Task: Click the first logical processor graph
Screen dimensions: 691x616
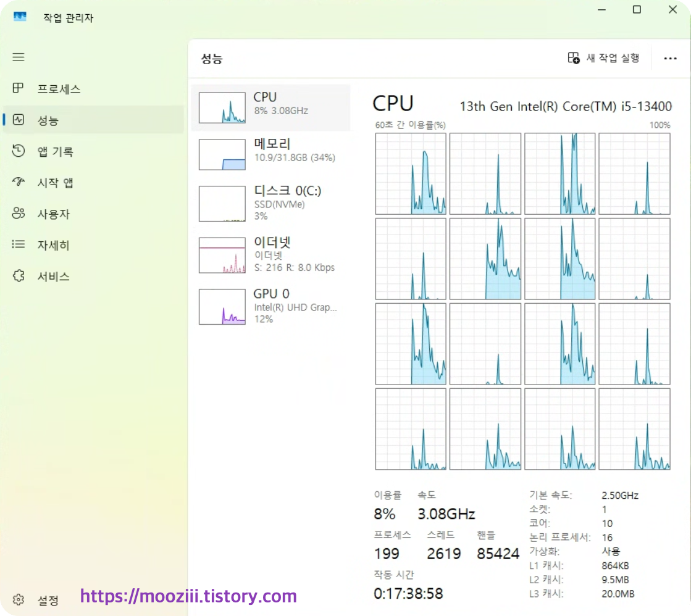Action: coord(411,173)
